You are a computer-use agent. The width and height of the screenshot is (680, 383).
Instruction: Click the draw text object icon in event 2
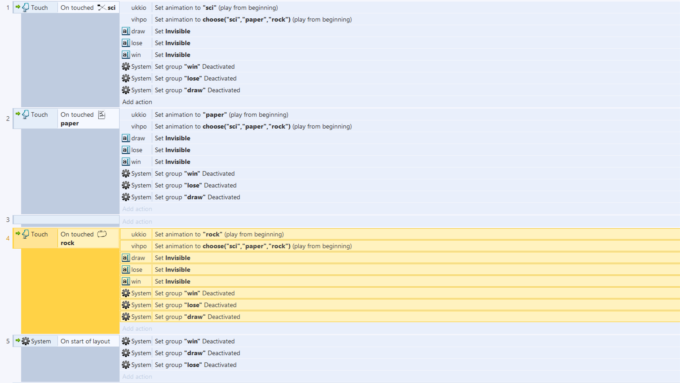(125, 138)
